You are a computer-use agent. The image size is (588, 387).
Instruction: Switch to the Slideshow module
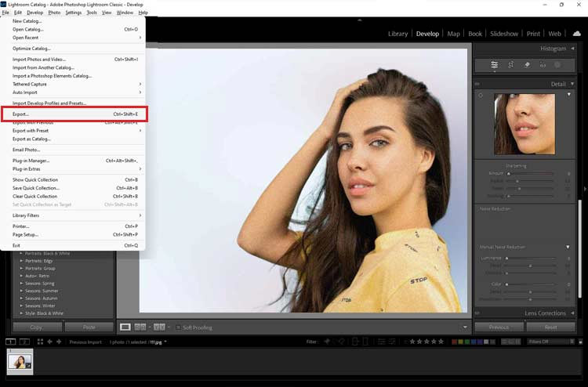(504, 34)
